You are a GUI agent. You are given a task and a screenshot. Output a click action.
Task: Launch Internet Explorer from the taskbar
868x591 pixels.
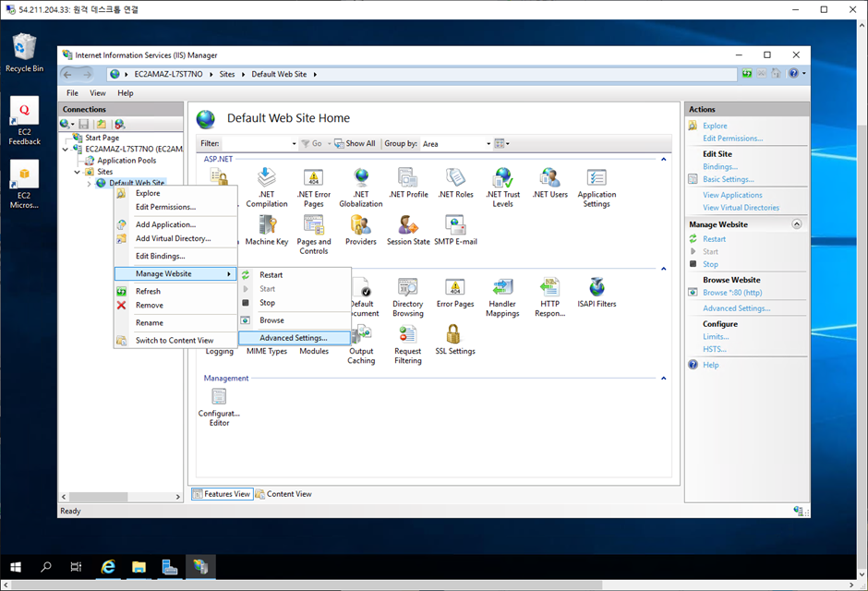pos(108,567)
